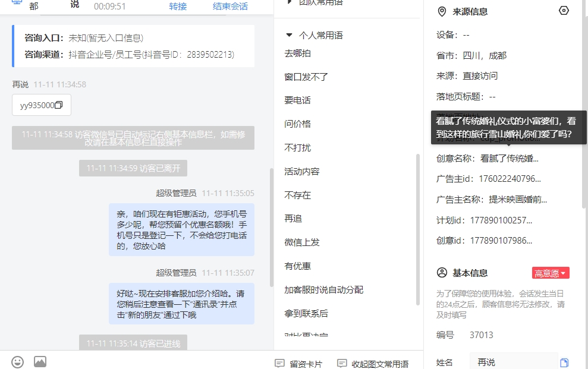Screen dimensions: 588x369
Task: Select quick phrase 微信上发
Action: coord(302,242)
